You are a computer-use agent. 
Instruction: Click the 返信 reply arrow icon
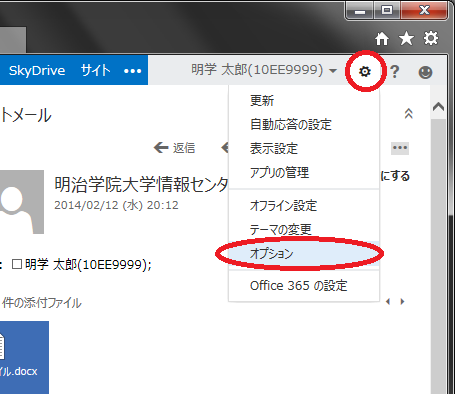coord(161,147)
